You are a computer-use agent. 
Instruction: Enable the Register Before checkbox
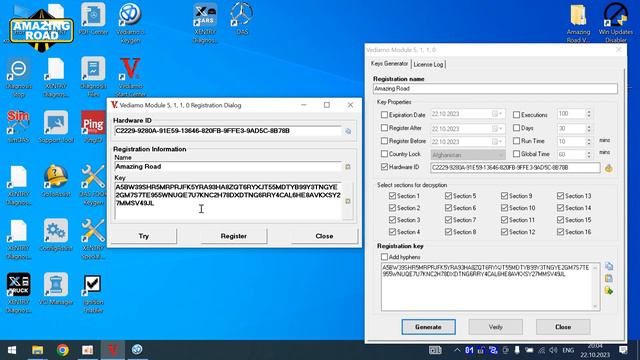tap(384, 141)
